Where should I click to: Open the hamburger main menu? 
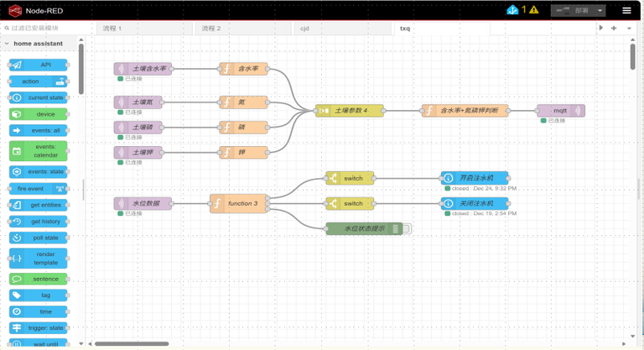(626, 10)
